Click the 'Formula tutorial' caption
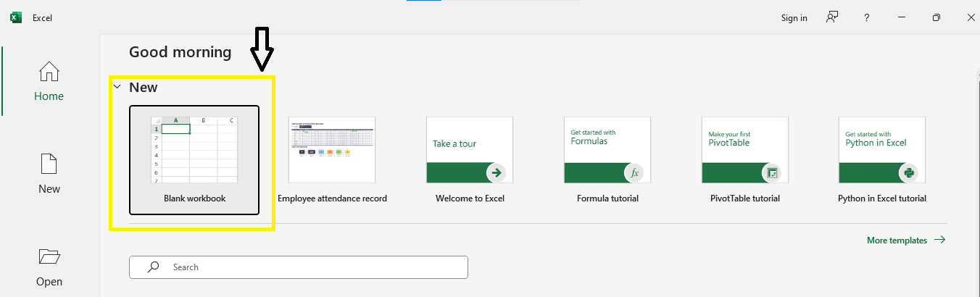 click(607, 198)
